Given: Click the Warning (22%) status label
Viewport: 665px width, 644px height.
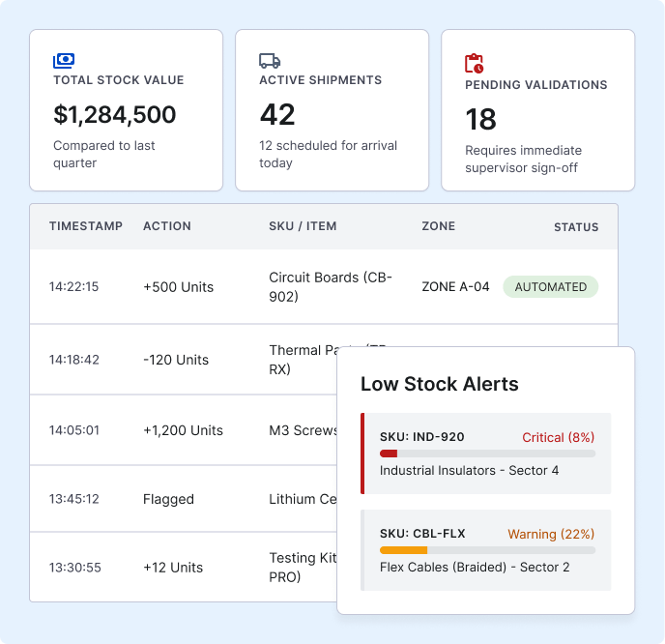Looking at the screenshot, I should [551, 534].
